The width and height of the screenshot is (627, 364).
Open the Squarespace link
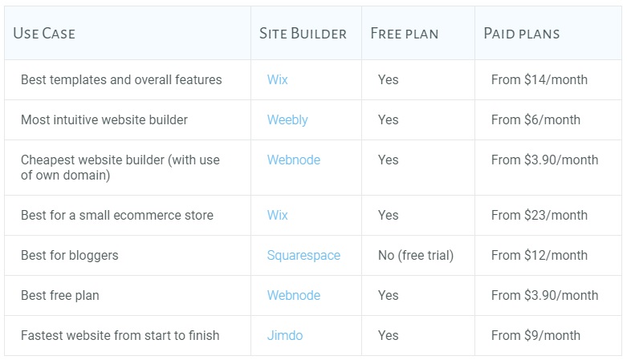coord(303,255)
